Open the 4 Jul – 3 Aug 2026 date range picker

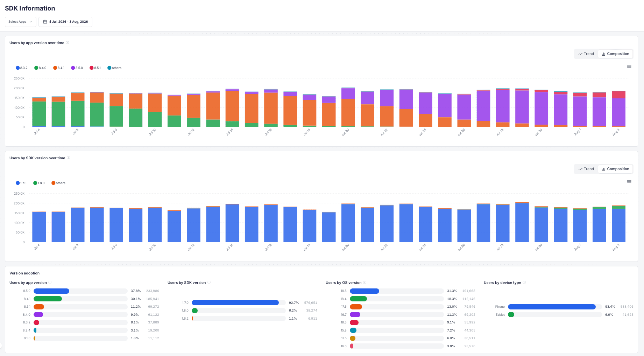[x=65, y=22]
